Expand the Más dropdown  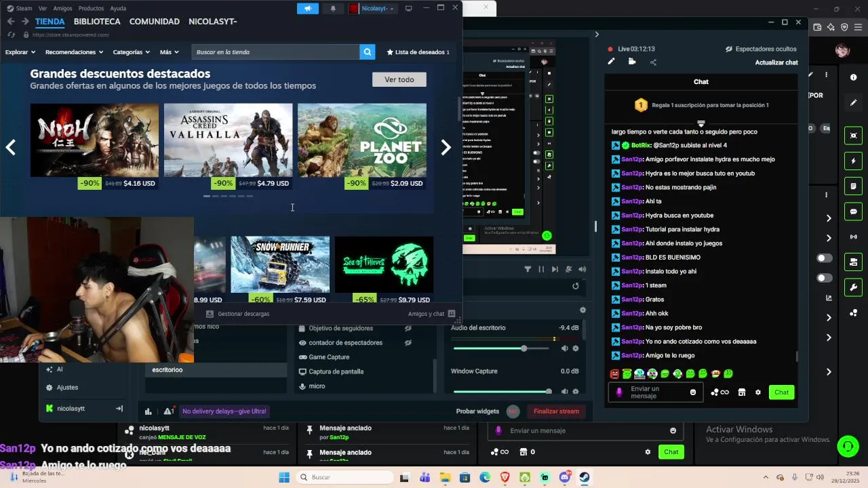point(169,52)
